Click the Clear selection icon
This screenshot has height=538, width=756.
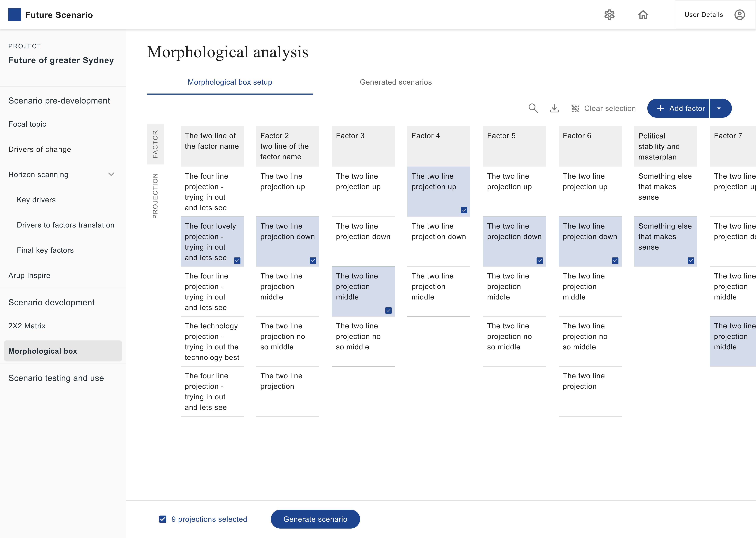[575, 108]
